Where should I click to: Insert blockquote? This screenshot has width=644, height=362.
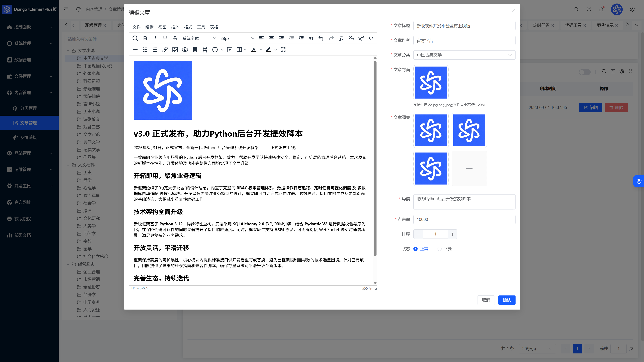[x=311, y=38]
